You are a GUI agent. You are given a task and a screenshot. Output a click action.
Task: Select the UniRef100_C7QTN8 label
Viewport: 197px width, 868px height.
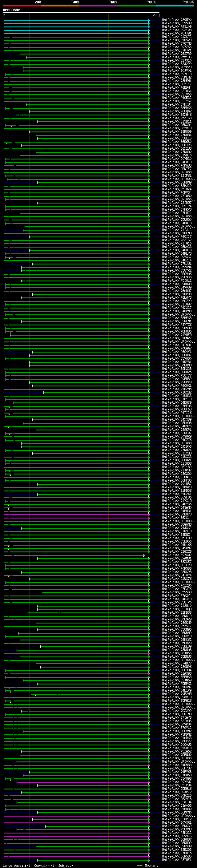point(177,43)
